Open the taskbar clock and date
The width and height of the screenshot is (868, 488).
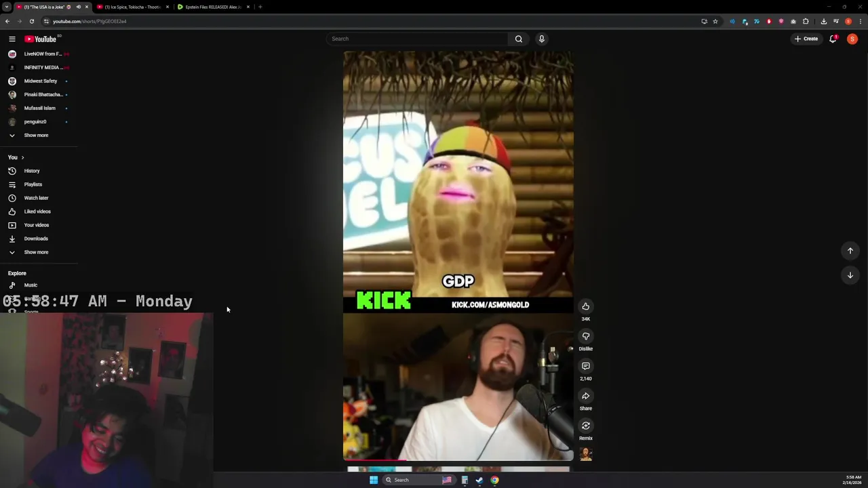point(854,480)
